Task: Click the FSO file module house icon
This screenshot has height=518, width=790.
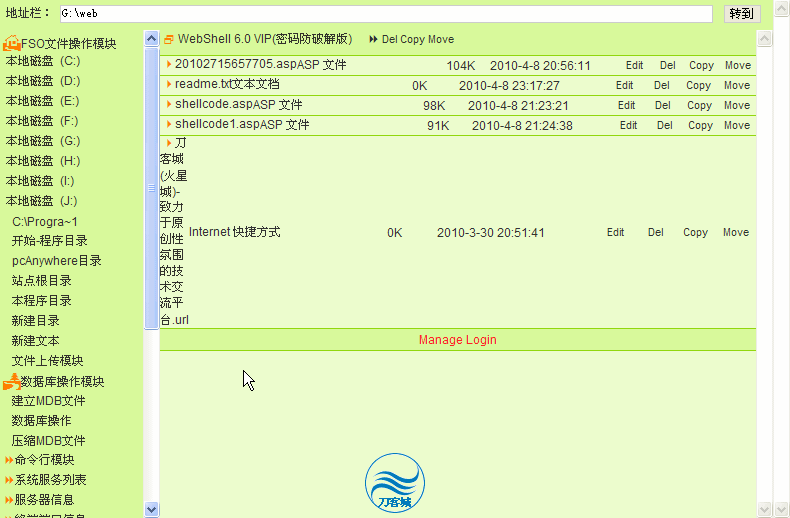Action: [12, 43]
